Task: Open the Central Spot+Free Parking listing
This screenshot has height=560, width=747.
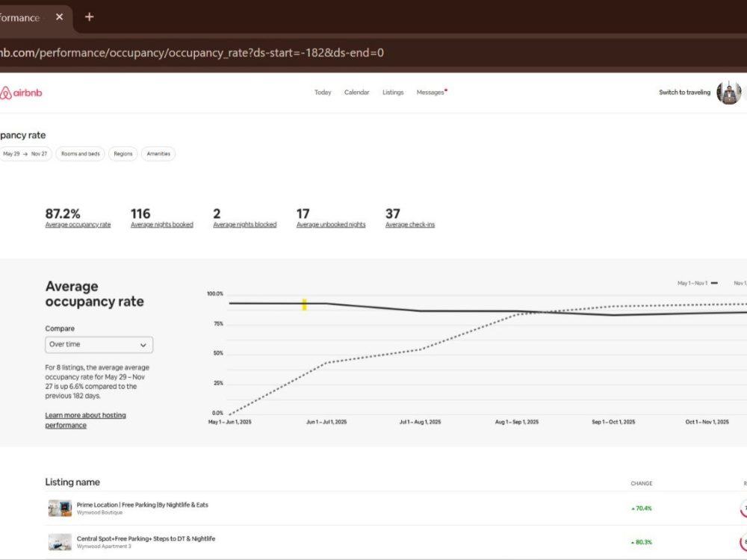Action: point(146,538)
